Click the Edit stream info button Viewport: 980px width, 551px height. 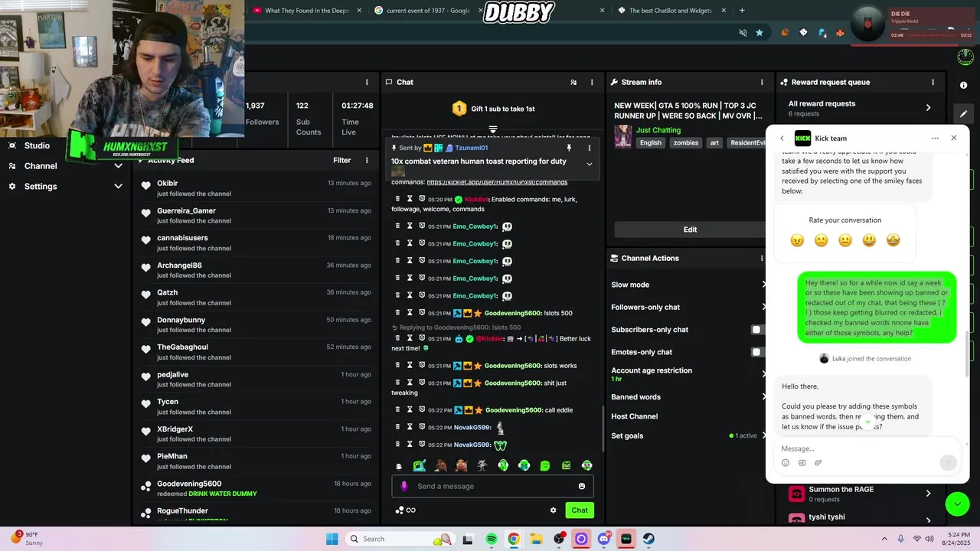point(690,230)
